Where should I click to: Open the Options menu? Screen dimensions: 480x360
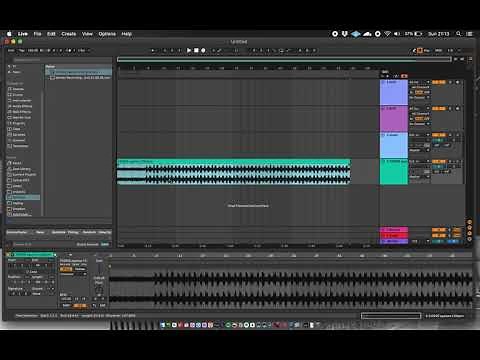tap(107, 34)
